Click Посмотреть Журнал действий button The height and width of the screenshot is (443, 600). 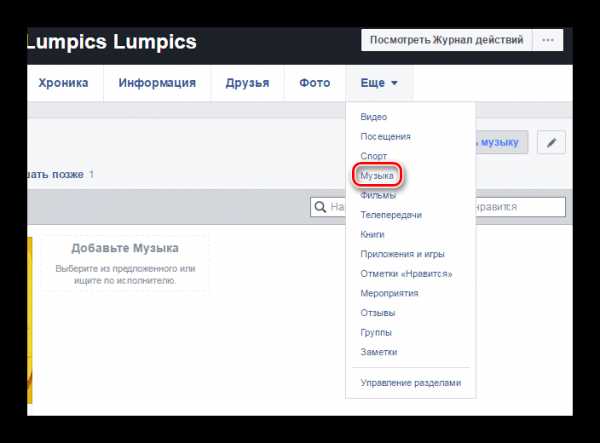[447, 40]
